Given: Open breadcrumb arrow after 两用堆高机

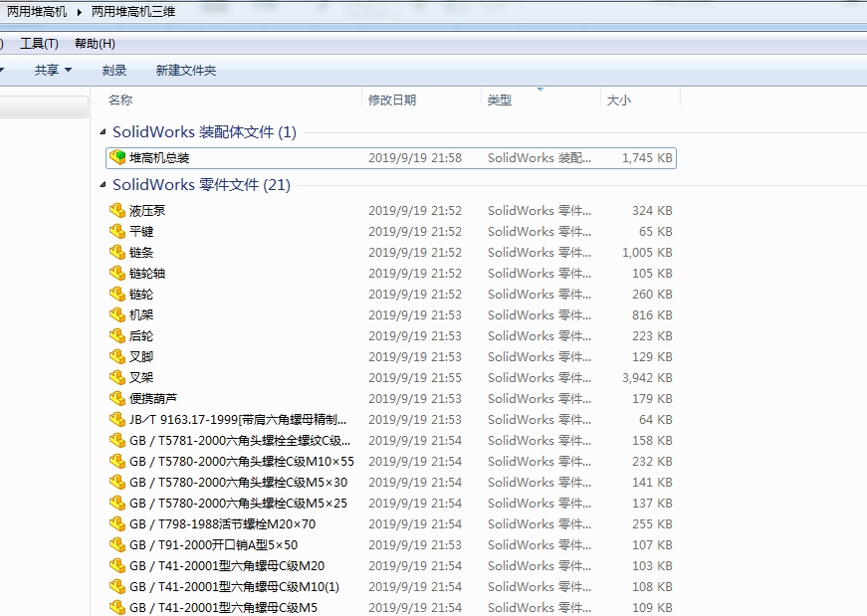Looking at the screenshot, I should (79, 12).
